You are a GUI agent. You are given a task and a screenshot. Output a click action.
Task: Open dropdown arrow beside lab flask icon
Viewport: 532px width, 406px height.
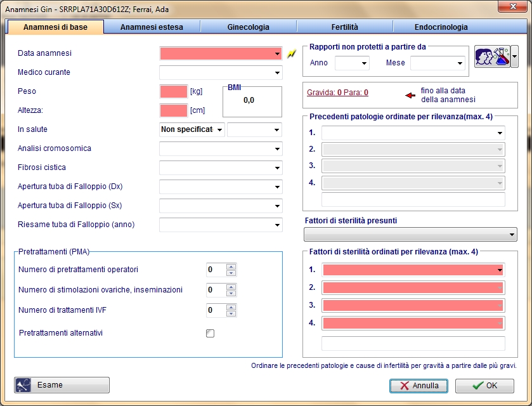tap(514, 56)
